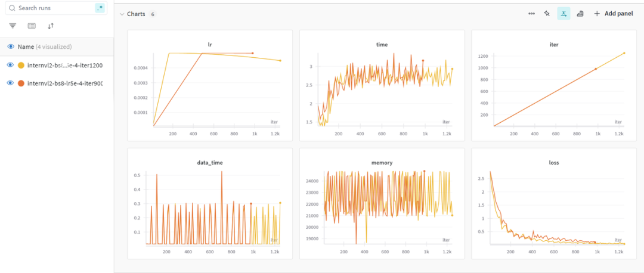Click the chart count badge showing 6
This screenshot has width=644, height=273.
(153, 14)
